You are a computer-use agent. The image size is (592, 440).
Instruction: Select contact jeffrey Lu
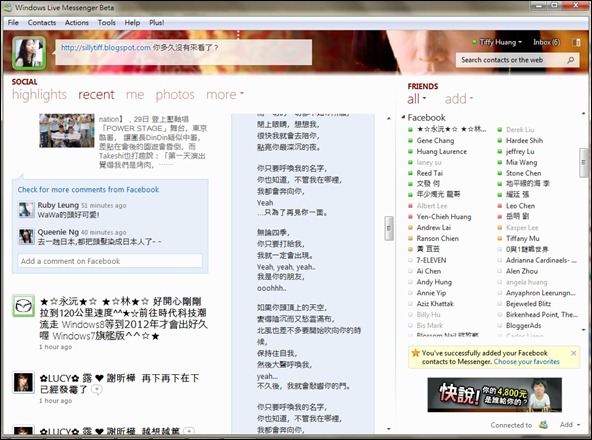[520, 151]
